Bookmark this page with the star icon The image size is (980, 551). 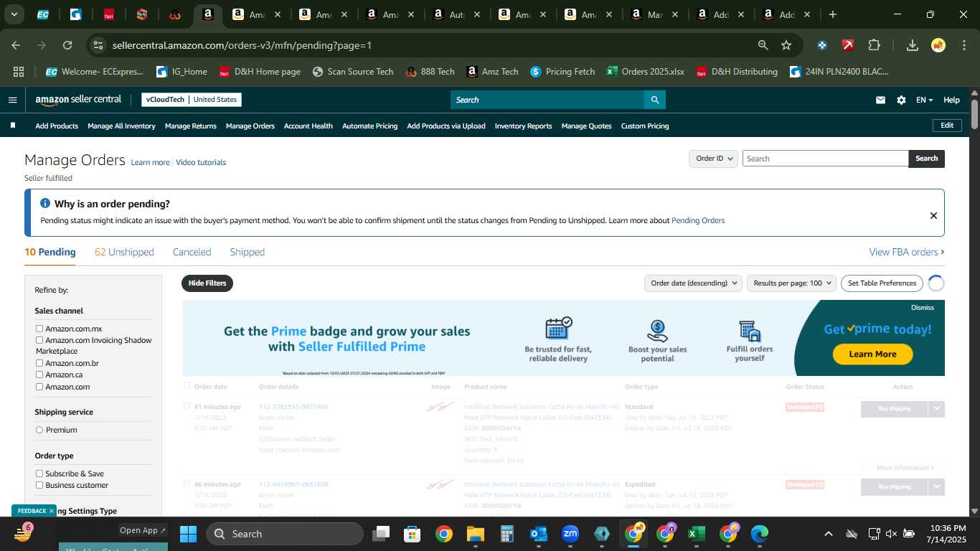786,45
